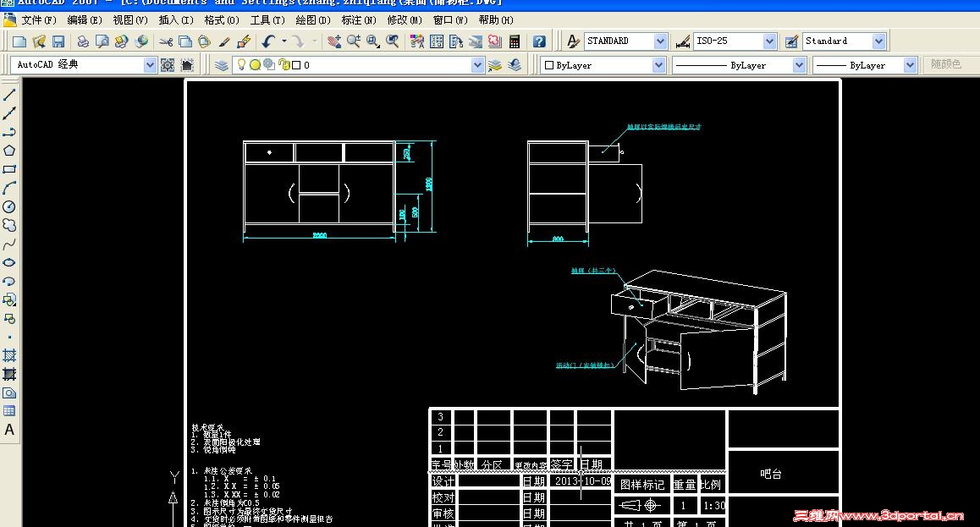Open Workspace Settings gear icon

tap(168, 65)
